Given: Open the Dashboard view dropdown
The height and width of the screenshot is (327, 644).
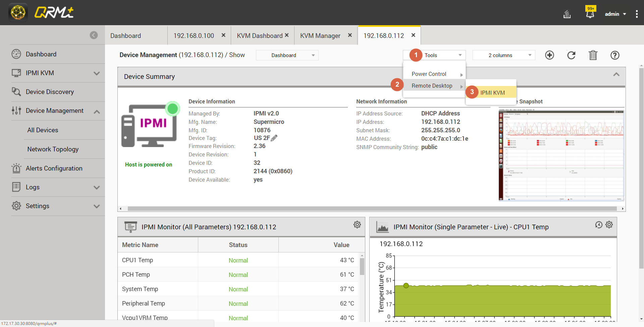Looking at the screenshot, I should pyautogui.click(x=287, y=55).
